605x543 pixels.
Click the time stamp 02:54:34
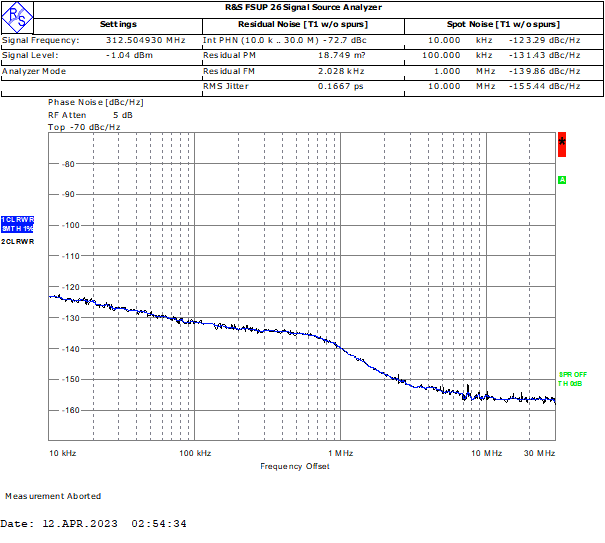(x=159, y=524)
